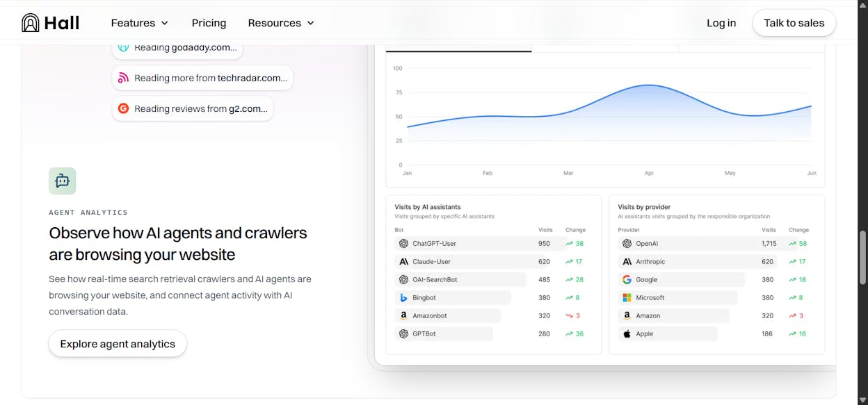The width and height of the screenshot is (868, 405).
Task: Click the Log in link
Action: click(721, 23)
